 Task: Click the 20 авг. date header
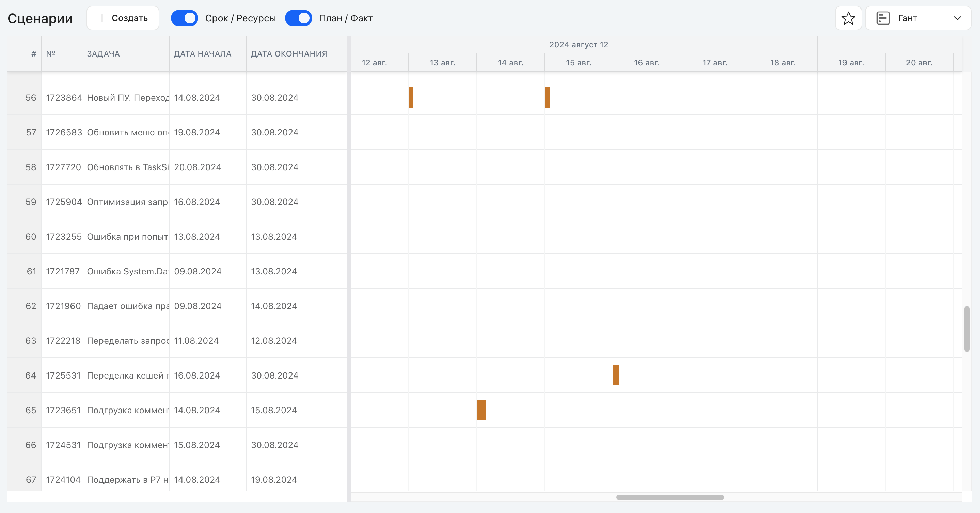pos(919,62)
